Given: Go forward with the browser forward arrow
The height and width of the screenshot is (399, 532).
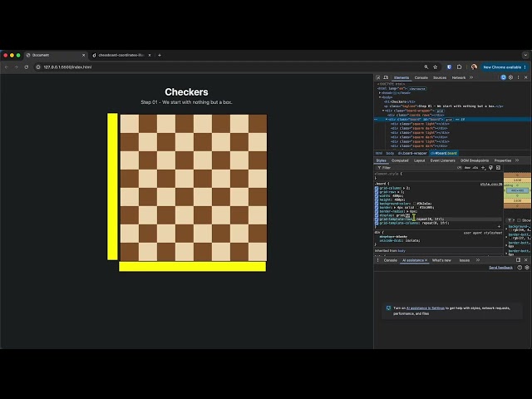Looking at the screenshot, I should 17,67.
